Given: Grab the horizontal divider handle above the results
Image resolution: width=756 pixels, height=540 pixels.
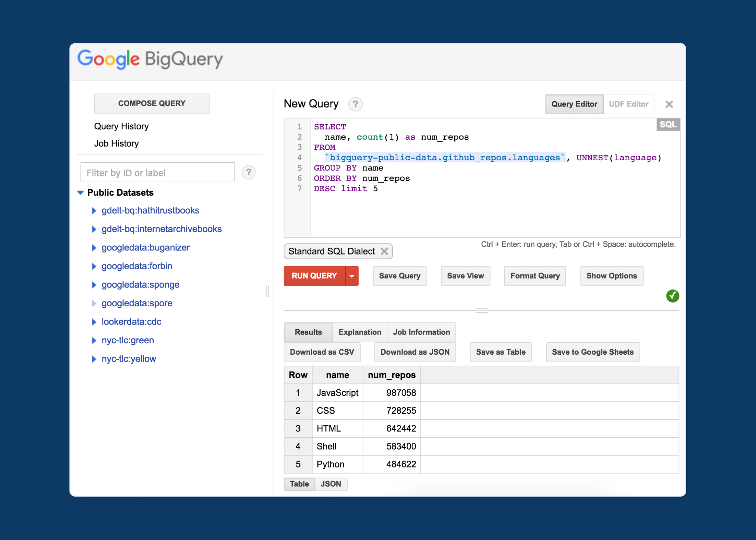Looking at the screenshot, I should pos(482,310).
